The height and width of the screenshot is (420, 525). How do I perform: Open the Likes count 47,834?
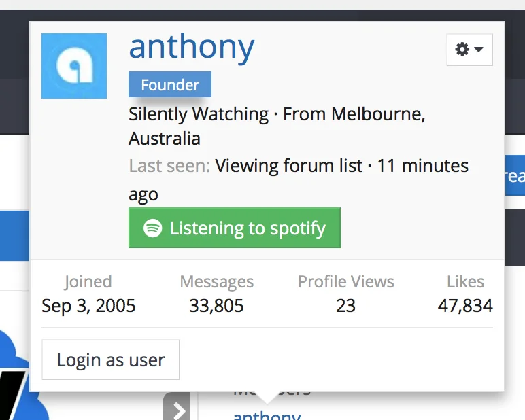[465, 306]
